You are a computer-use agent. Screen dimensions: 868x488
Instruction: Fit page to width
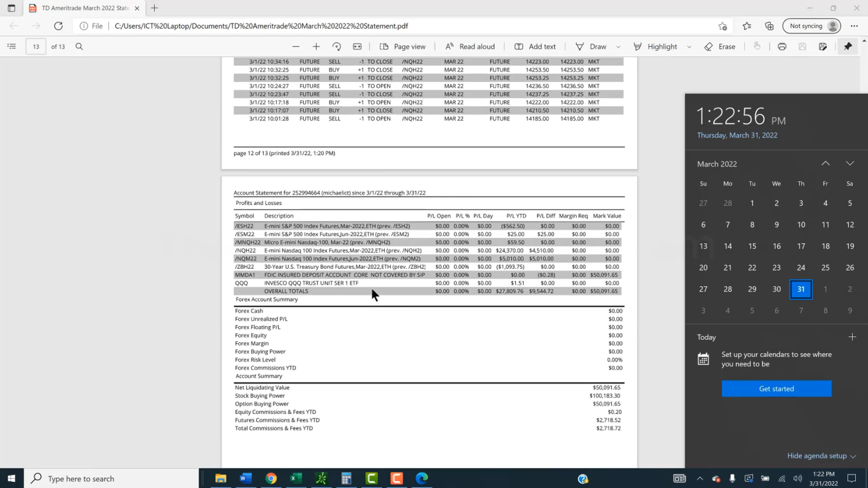pos(357,46)
